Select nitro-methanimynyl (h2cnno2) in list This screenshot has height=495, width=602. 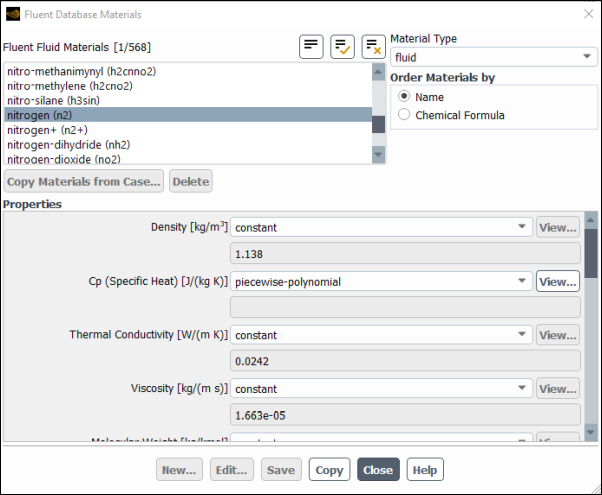click(188, 71)
